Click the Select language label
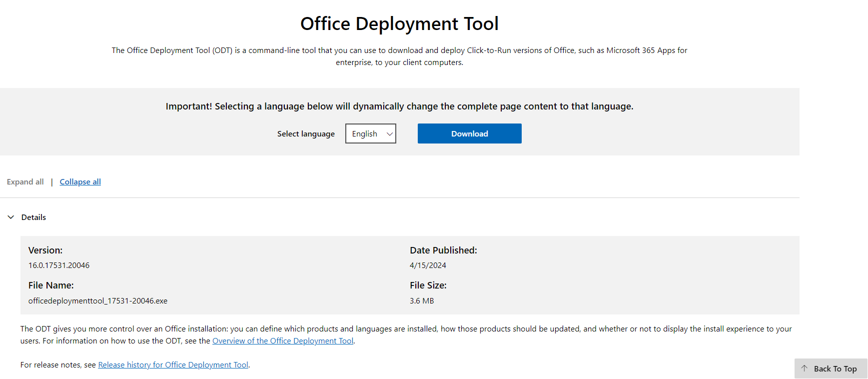868x379 pixels. [306, 134]
